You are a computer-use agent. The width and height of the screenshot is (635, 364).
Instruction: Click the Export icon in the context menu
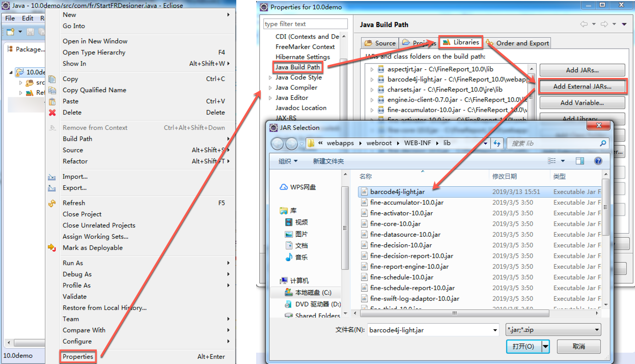click(x=52, y=188)
